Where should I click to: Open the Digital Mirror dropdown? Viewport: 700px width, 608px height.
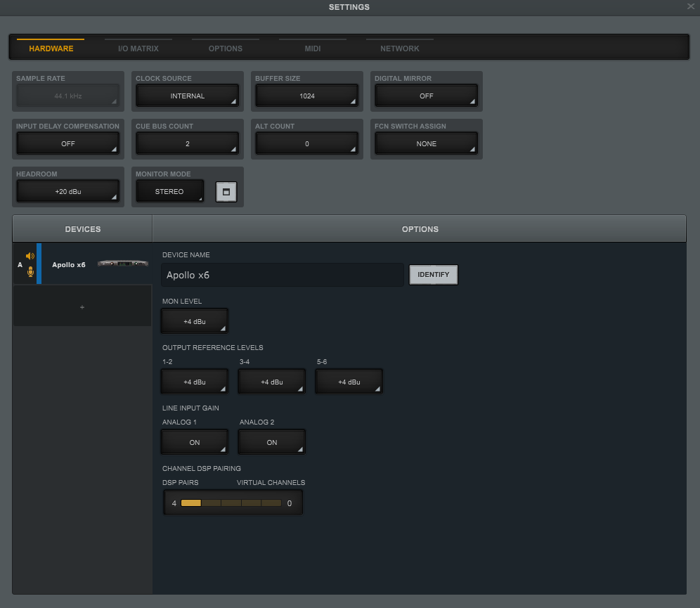[427, 96]
